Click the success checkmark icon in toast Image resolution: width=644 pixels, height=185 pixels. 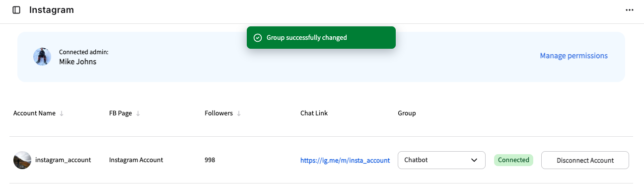point(257,38)
